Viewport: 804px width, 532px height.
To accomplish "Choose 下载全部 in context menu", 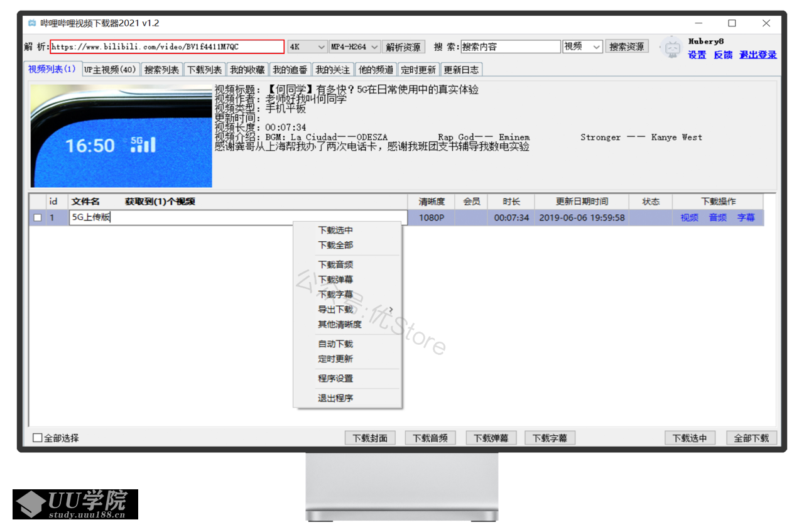I will pyautogui.click(x=335, y=245).
